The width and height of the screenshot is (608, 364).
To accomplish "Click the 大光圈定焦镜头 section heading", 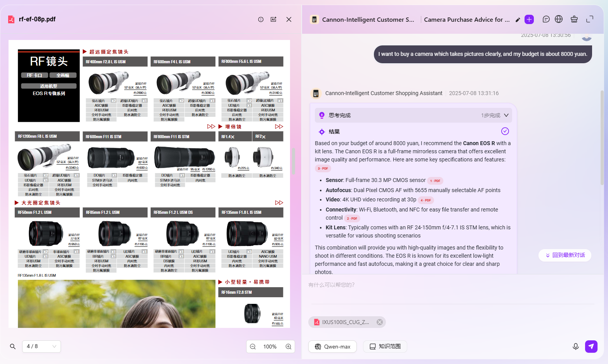I will click(x=41, y=203).
